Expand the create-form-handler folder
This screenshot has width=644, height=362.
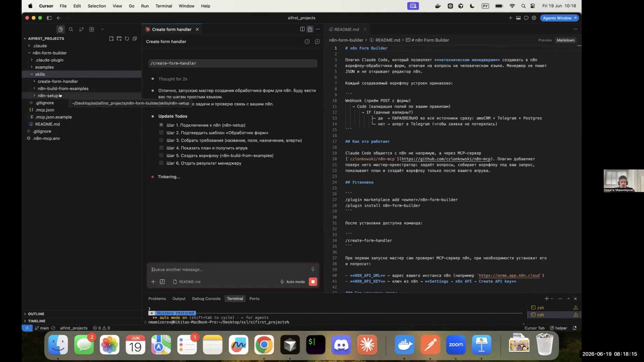(x=58, y=81)
